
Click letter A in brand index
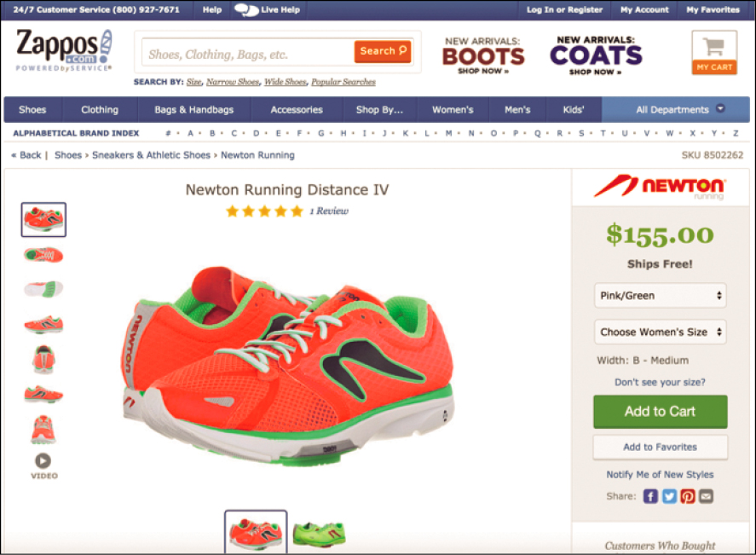(x=190, y=133)
